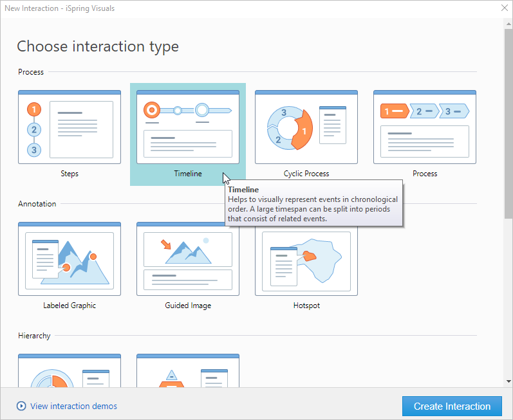Select the Process arrows interaction icon
This screenshot has width=513, height=420.
(x=425, y=127)
